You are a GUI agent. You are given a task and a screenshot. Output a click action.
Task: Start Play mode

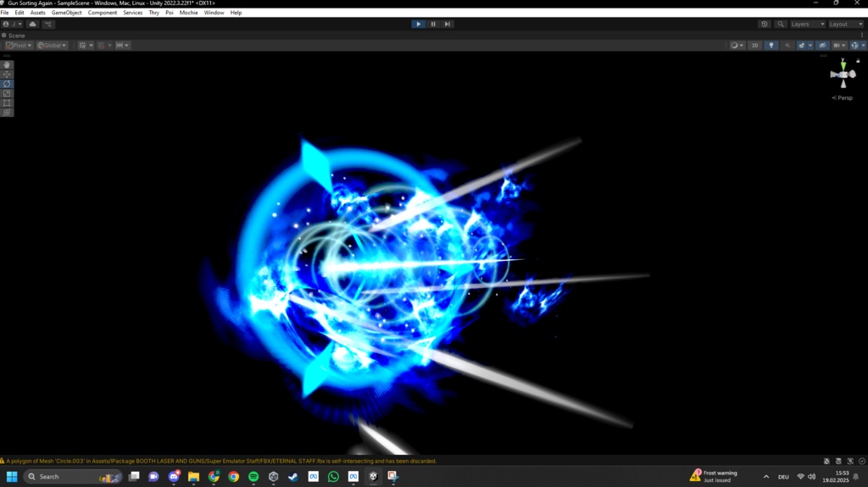click(x=419, y=24)
